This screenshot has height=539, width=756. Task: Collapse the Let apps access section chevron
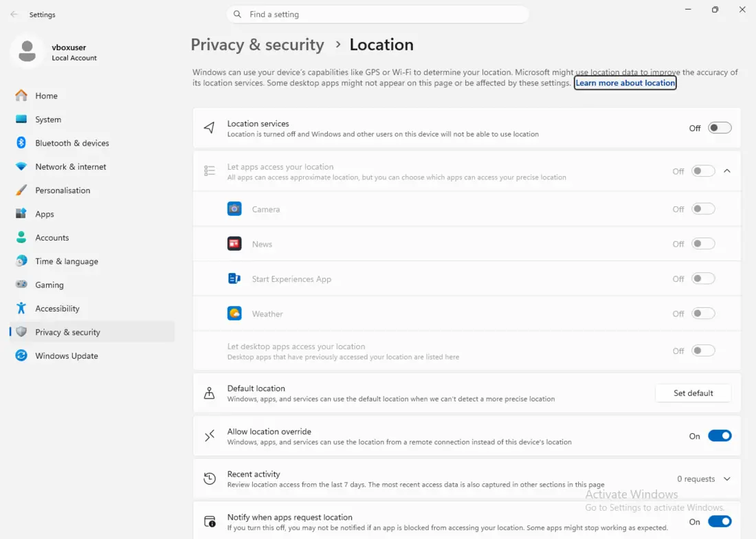(x=727, y=170)
